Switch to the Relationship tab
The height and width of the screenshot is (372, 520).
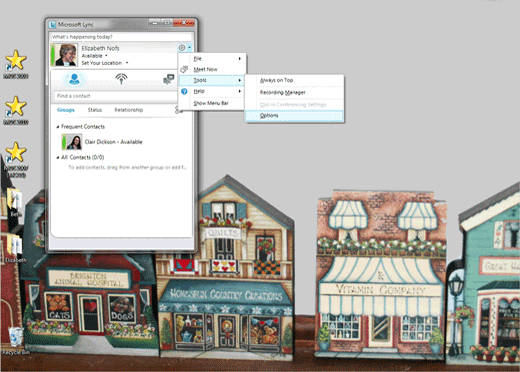(x=129, y=110)
